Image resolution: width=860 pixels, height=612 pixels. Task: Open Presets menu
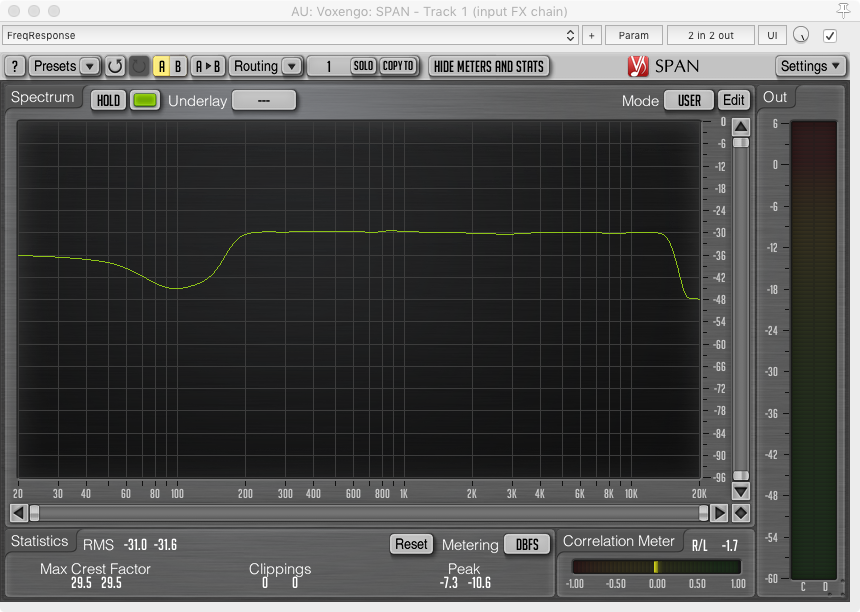click(55, 66)
